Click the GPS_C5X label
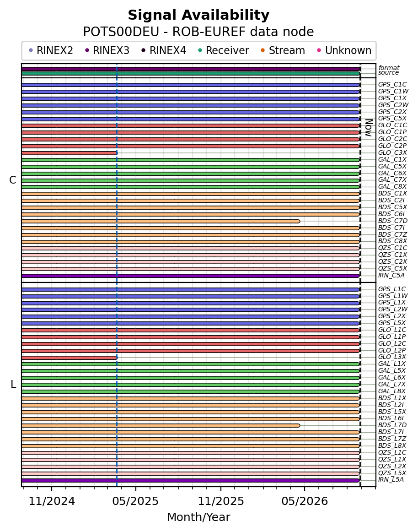 pyautogui.click(x=392, y=119)
